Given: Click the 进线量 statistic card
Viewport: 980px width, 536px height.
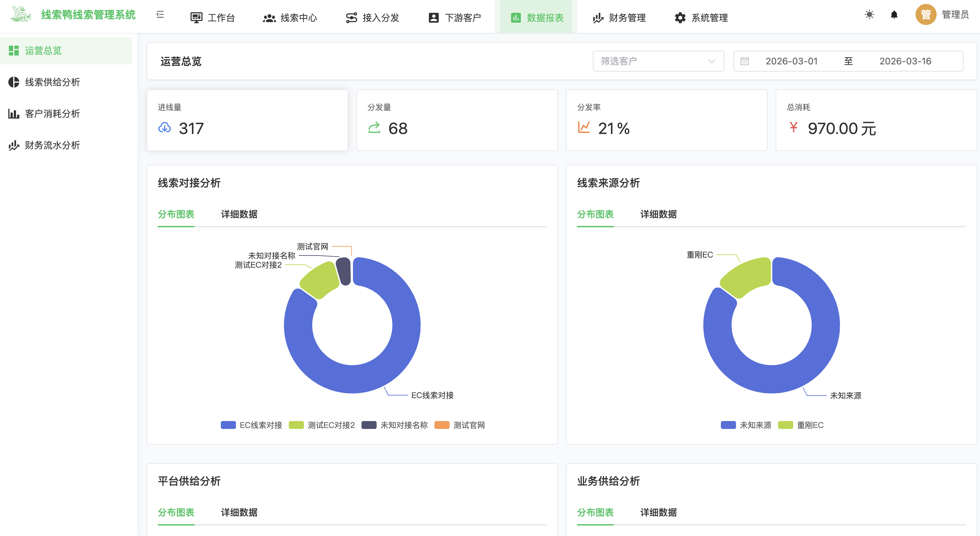Looking at the screenshot, I should point(247,120).
